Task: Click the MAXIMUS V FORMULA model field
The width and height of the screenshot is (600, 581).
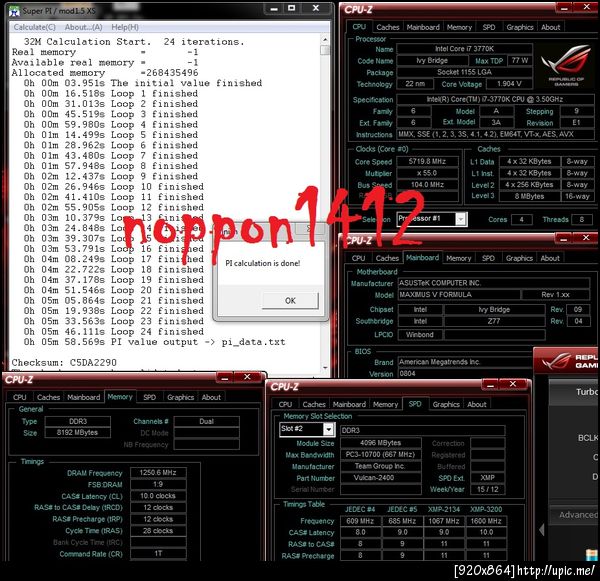Action: tap(459, 295)
